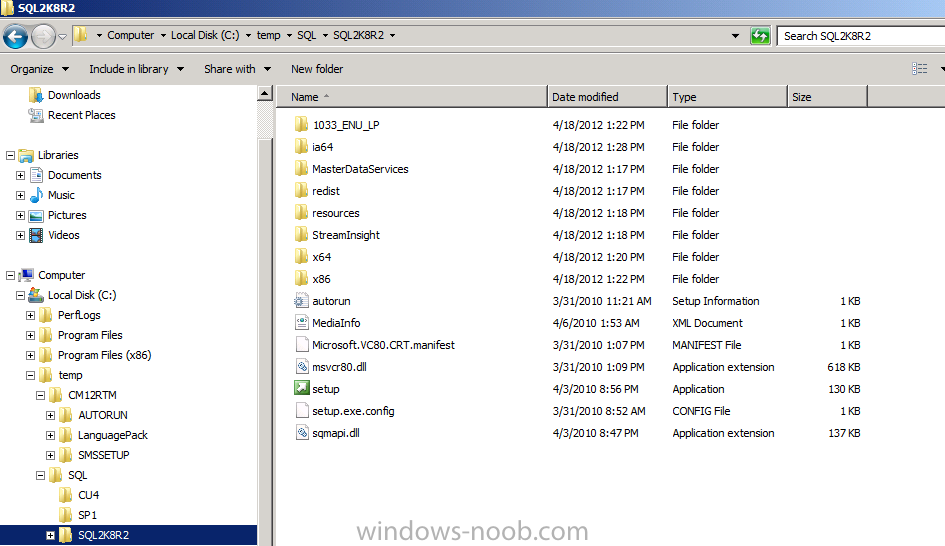The width and height of the screenshot is (945, 546).
Task: Select the ia64 folder icon
Action: click(301, 146)
